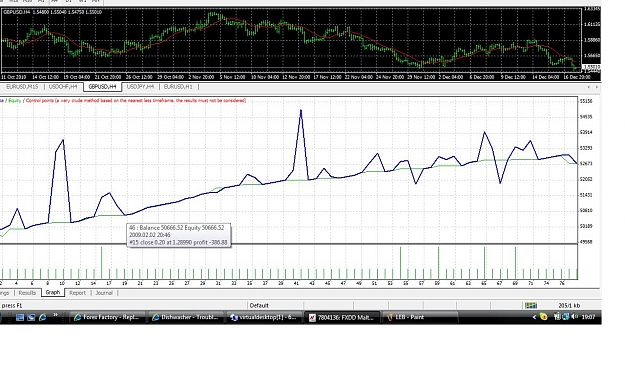Click the left chart-tabs scroll arrow
This screenshot has width=625, height=391.
[x=589, y=87]
